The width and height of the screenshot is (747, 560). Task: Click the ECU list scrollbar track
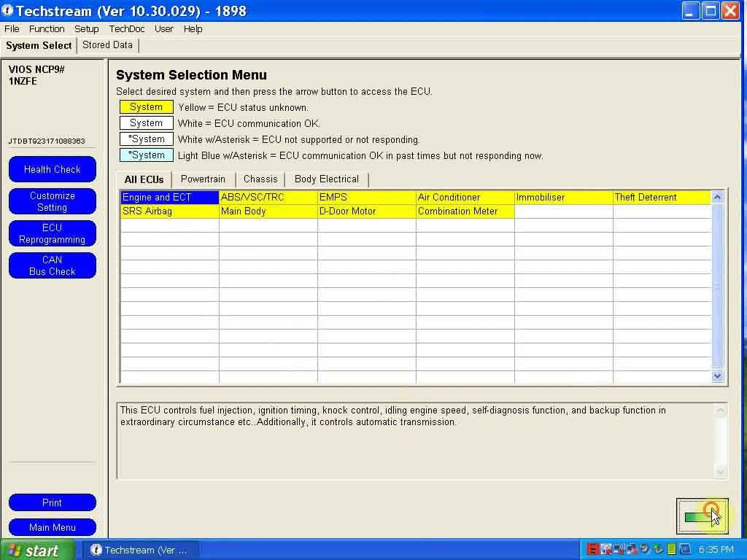click(x=718, y=287)
